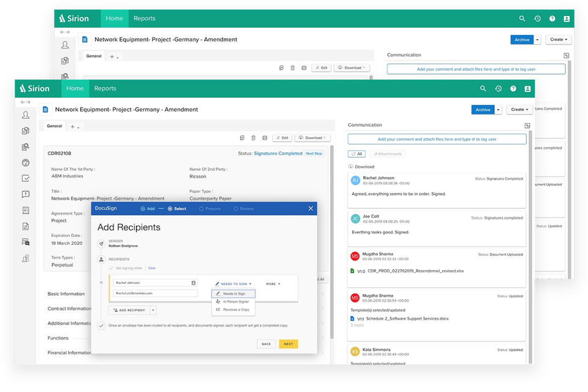Select the Review step in DocuSign header
Viewport: 588px width, 392px height.
coord(244,209)
